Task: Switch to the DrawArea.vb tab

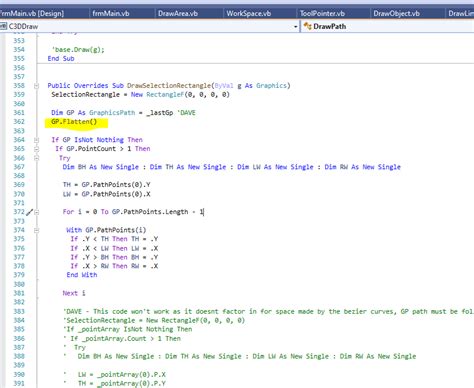Action: click(x=178, y=13)
